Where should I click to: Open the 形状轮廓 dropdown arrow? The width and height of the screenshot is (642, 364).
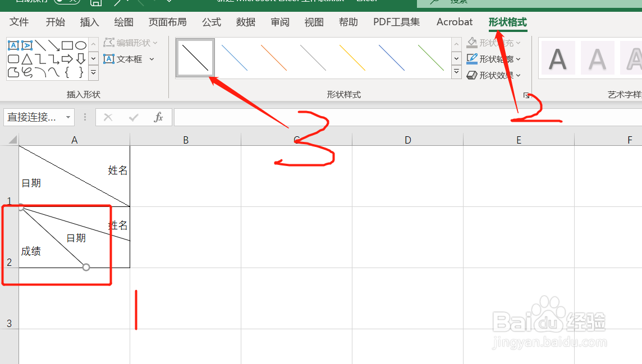click(519, 59)
